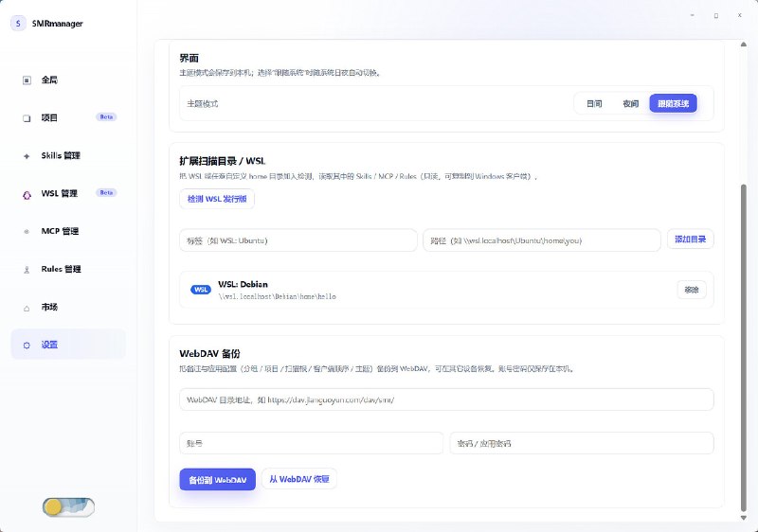Click 移除 for WSL: Debian
Screen dimensions: 758x532
(x=692, y=290)
